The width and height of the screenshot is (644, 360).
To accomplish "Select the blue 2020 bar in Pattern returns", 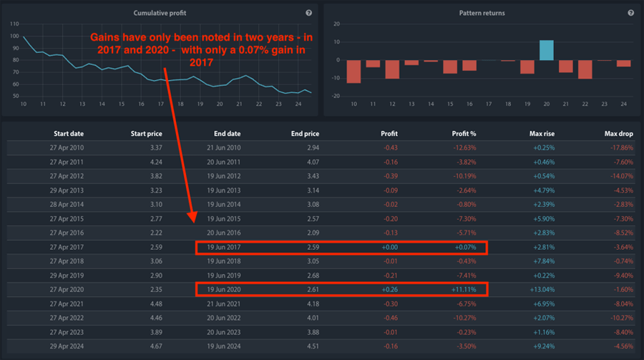I will (546, 50).
